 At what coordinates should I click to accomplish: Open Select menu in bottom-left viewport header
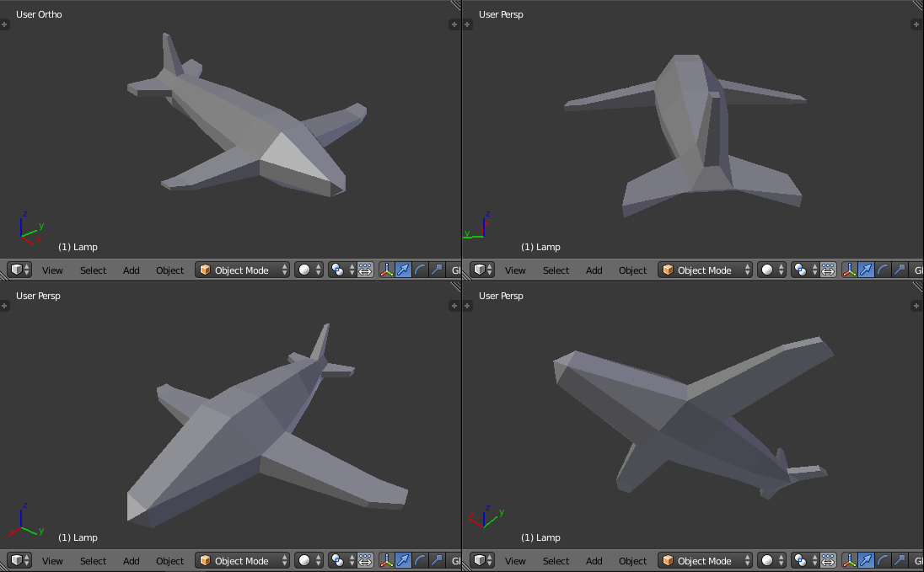point(93,561)
